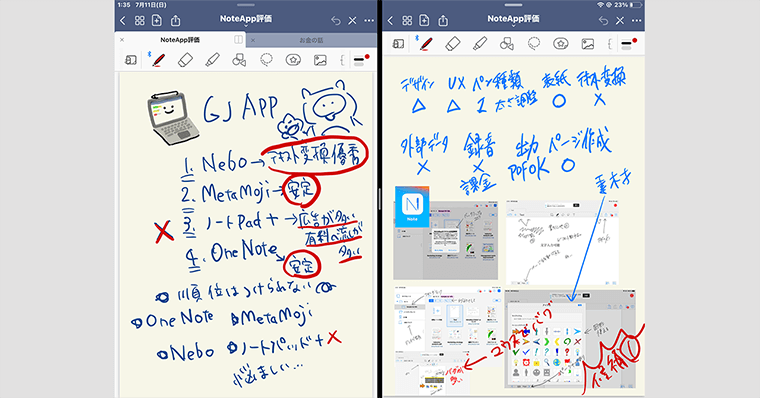
Task: Toggle zoom window icon in the battery-status pane toolbar
Action: [x=398, y=44]
